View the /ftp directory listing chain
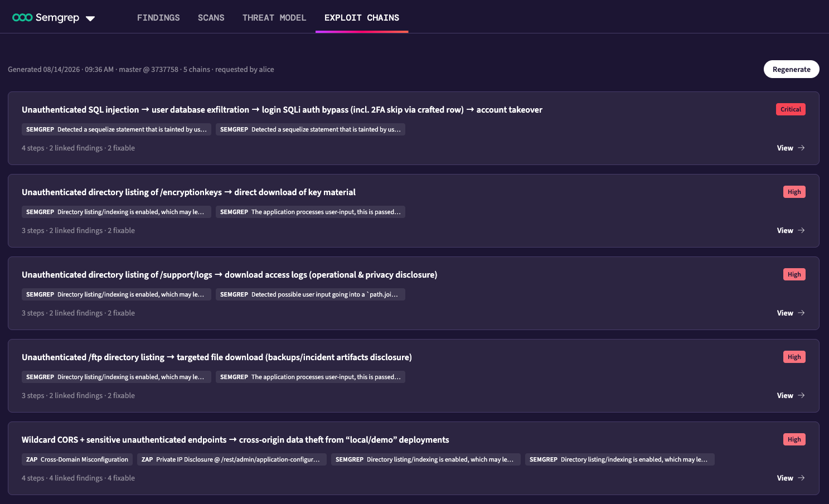Image resolution: width=829 pixels, height=504 pixels. click(791, 395)
